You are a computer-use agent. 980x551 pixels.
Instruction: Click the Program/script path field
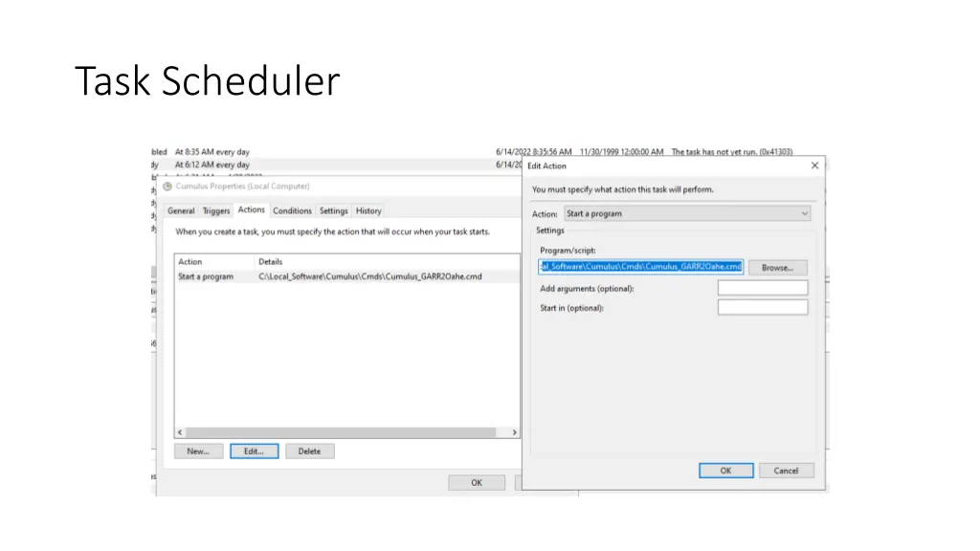pos(640,267)
